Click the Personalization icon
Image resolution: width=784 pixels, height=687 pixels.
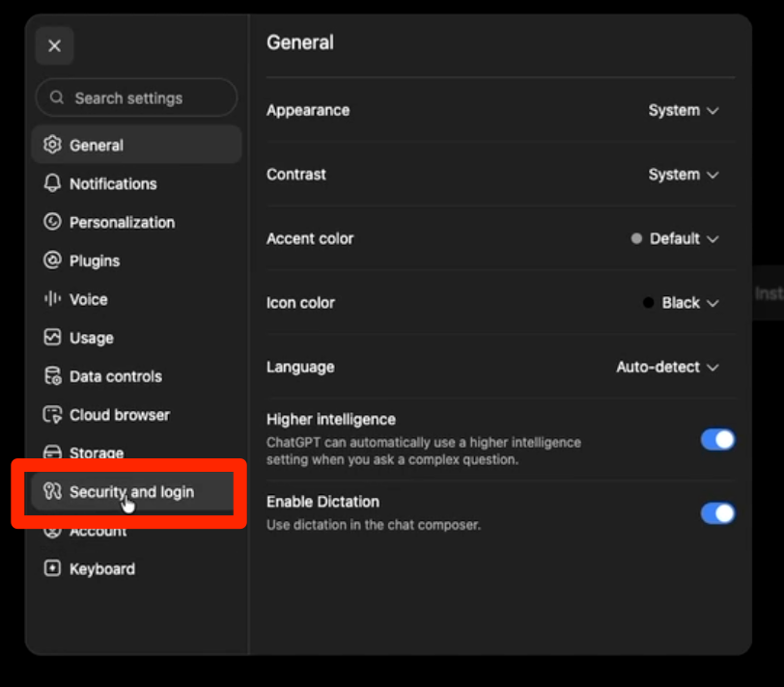52,222
